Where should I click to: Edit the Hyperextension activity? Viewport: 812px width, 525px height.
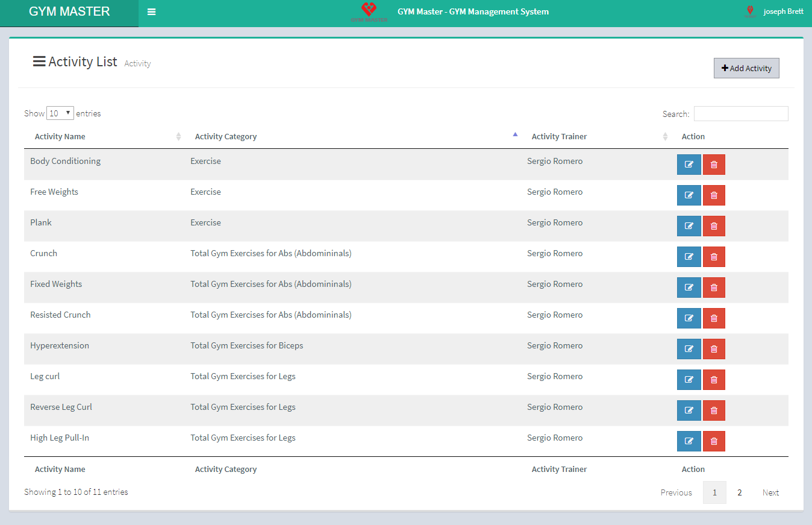(689, 349)
